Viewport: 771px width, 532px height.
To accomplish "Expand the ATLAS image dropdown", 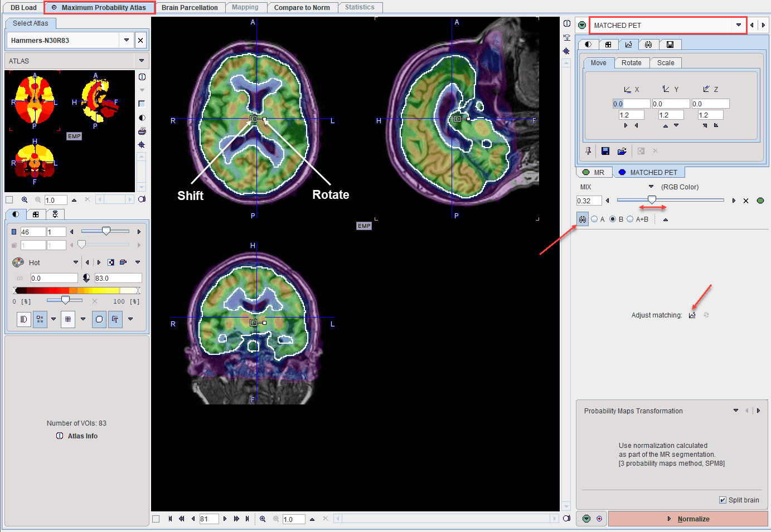I will pyautogui.click(x=142, y=61).
